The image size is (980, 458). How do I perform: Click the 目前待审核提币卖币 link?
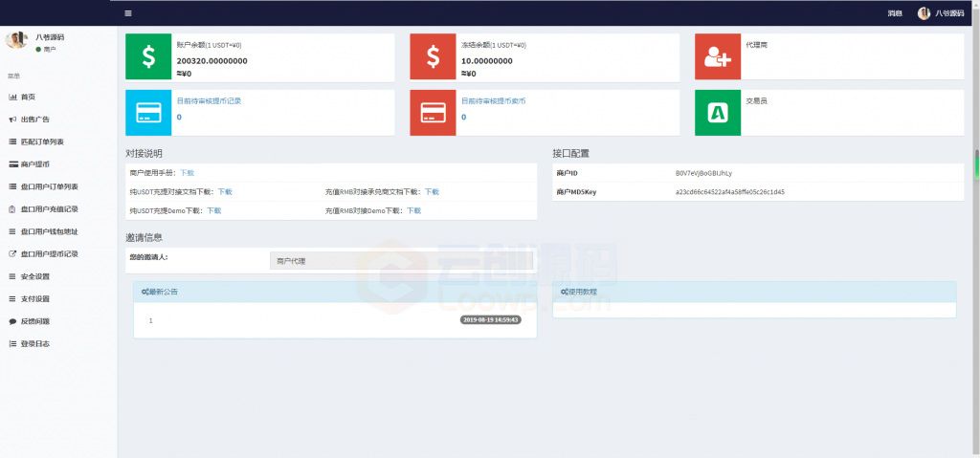(494, 100)
